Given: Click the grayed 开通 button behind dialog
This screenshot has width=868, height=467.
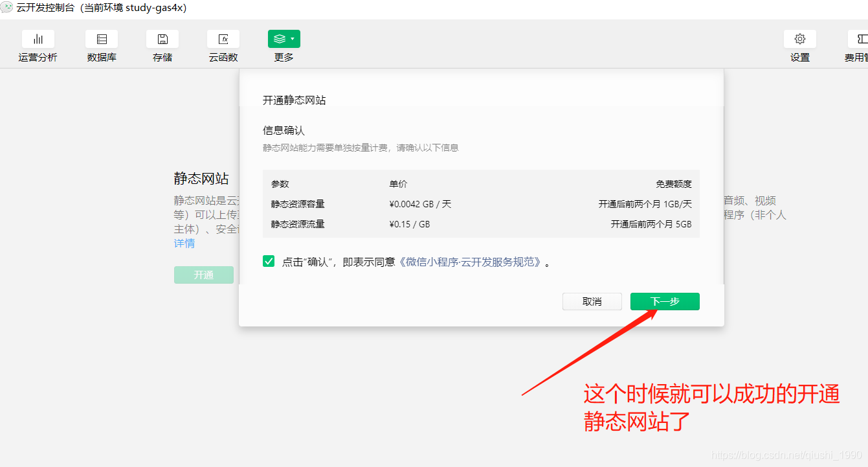Looking at the screenshot, I should [203, 275].
